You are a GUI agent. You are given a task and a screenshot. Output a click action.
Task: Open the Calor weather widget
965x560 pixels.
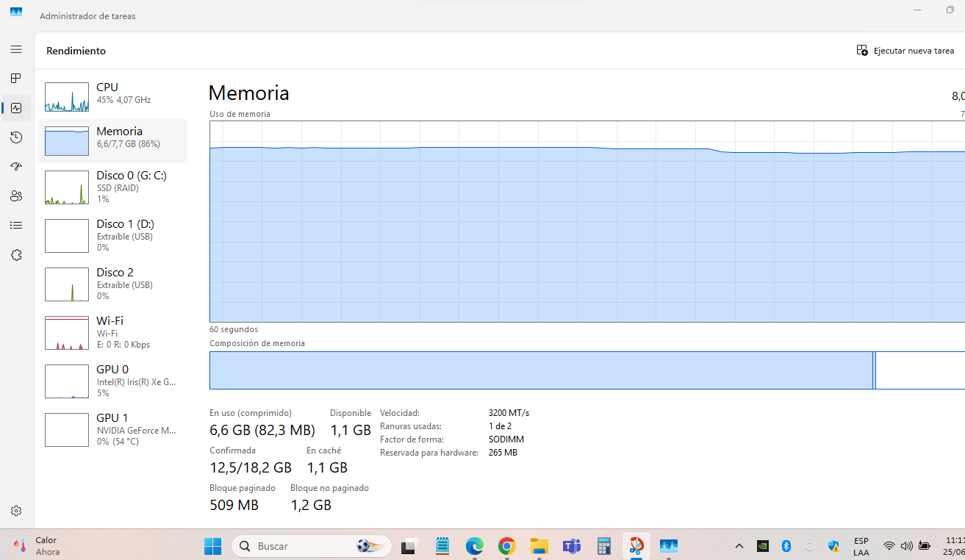pos(37,546)
